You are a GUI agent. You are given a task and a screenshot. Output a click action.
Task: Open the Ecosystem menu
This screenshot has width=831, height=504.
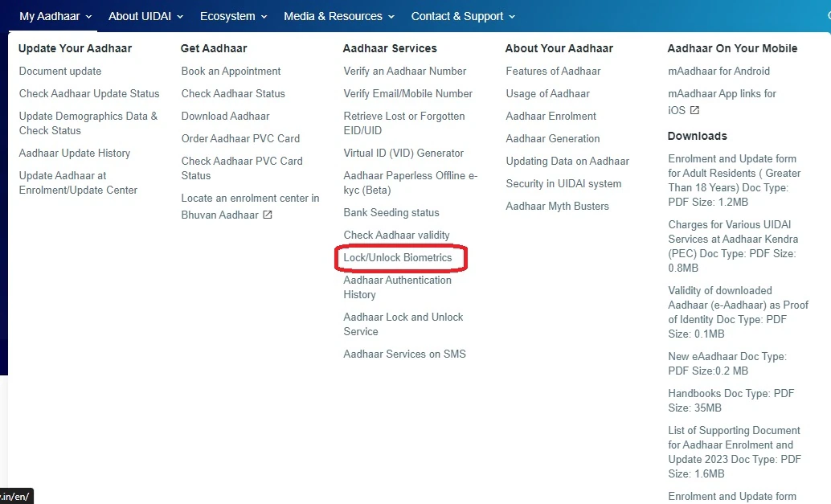tap(233, 16)
